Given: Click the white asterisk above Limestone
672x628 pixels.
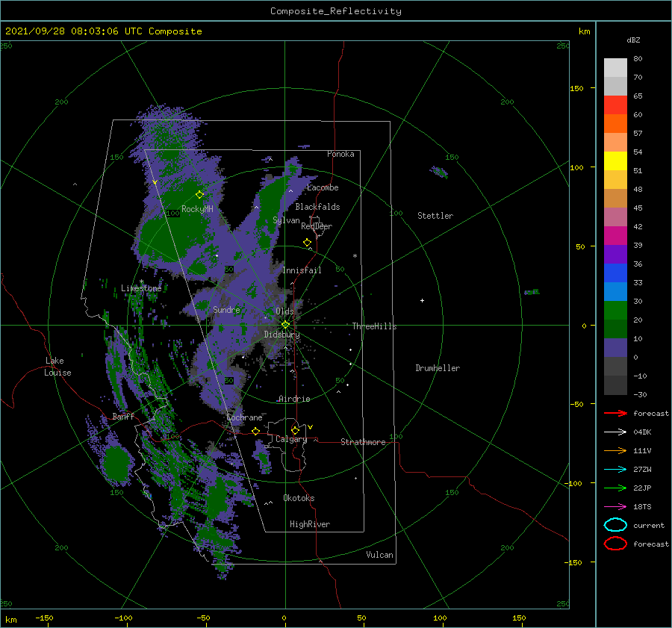Looking at the screenshot, I should click(x=141, y=282).
